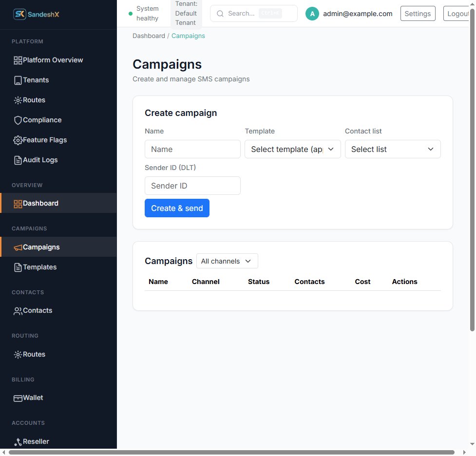476x456 pixels.
Task: Click the Wallet card icon
Action: (18, 398)
